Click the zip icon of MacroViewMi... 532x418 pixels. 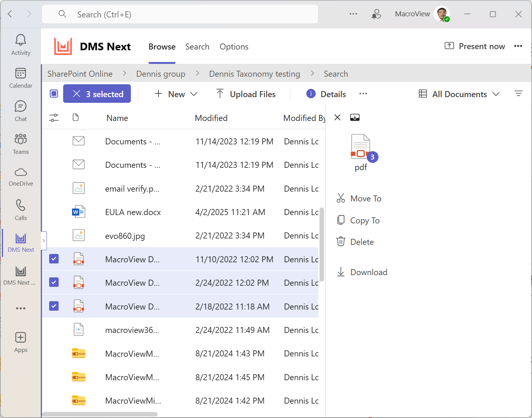(x=79, y=400)
